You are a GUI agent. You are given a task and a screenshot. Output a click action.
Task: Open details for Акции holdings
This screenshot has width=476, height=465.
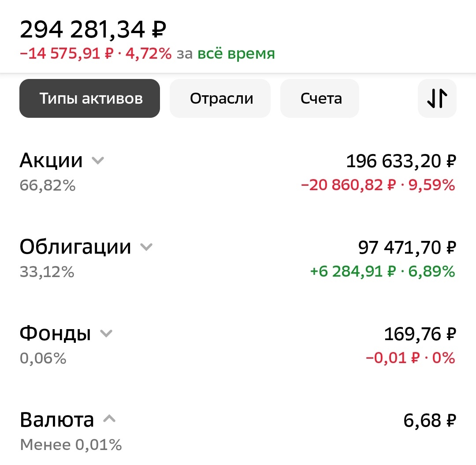52,161
